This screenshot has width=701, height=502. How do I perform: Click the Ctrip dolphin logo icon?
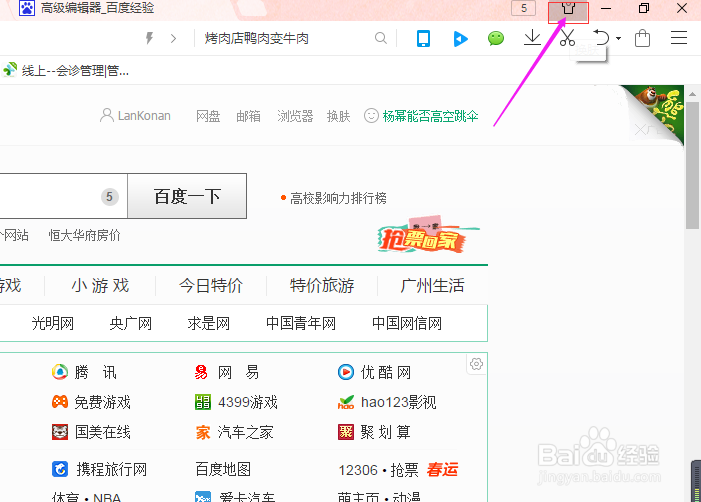pyautogui.click(x=60, y=469)
